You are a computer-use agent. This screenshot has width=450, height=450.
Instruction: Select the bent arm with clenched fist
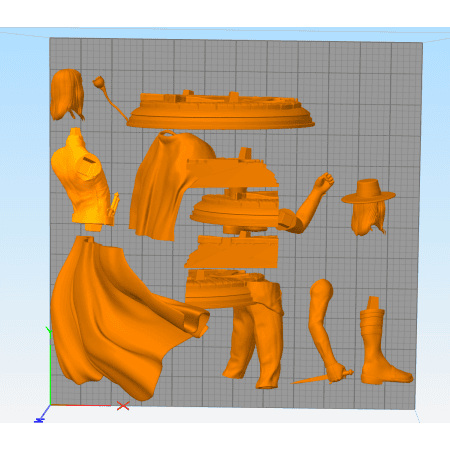coord(305,203)
